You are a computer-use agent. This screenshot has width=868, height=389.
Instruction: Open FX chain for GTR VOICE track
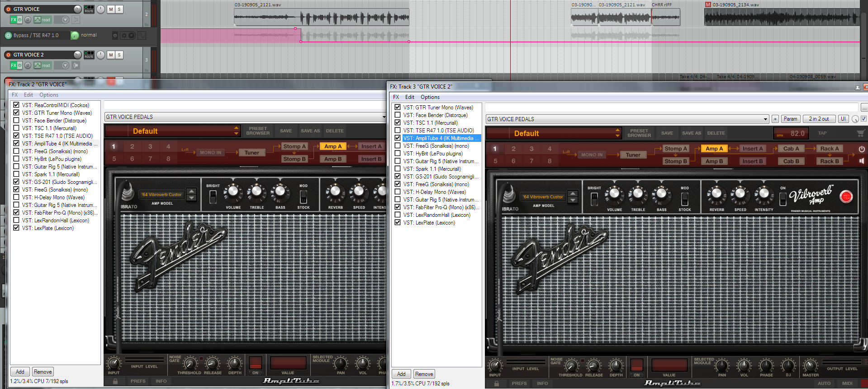tap(13, 20)
